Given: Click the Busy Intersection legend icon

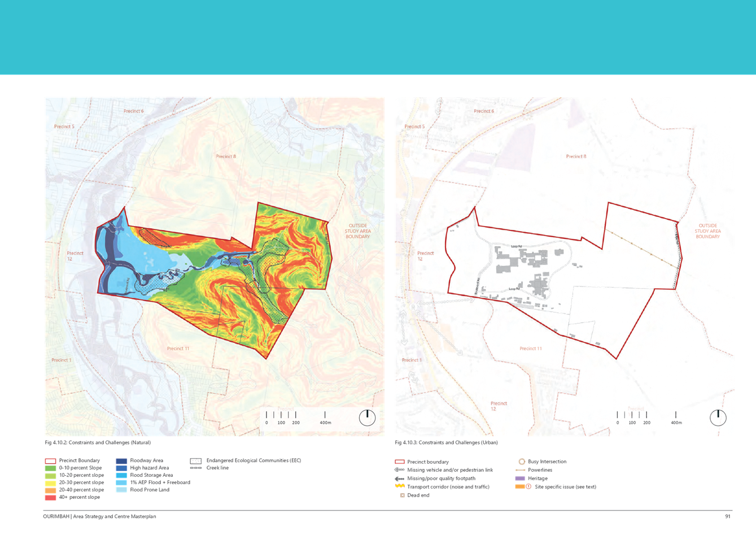Looking at the screenshot, I should pyautogui.click(x=522, y=462).
